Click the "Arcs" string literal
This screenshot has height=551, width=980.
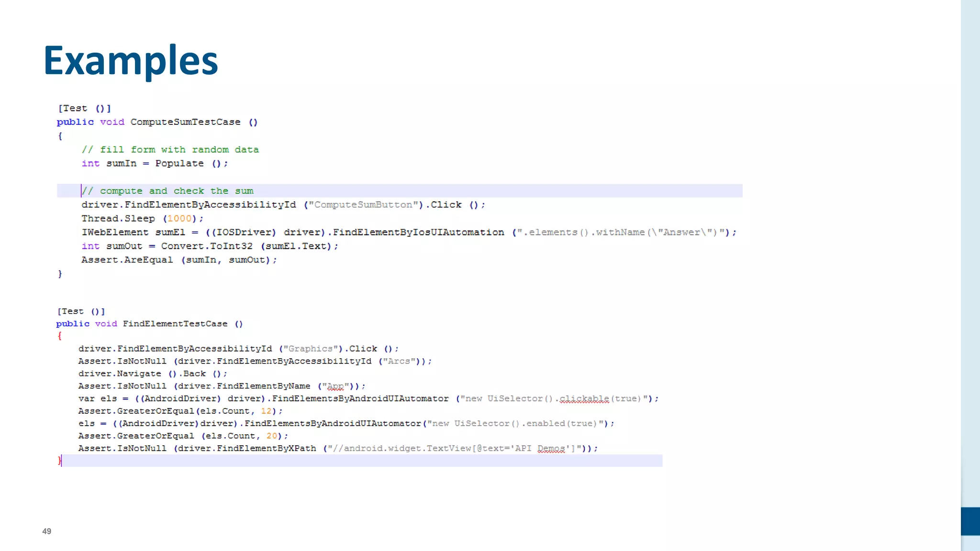click(399, 361)
